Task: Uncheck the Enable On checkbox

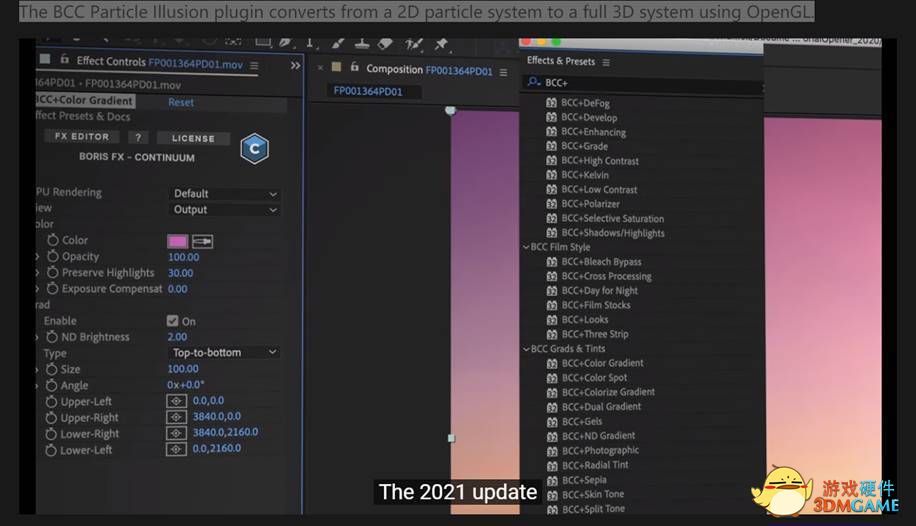Action: pyautogui.click(x=172, y=321)
